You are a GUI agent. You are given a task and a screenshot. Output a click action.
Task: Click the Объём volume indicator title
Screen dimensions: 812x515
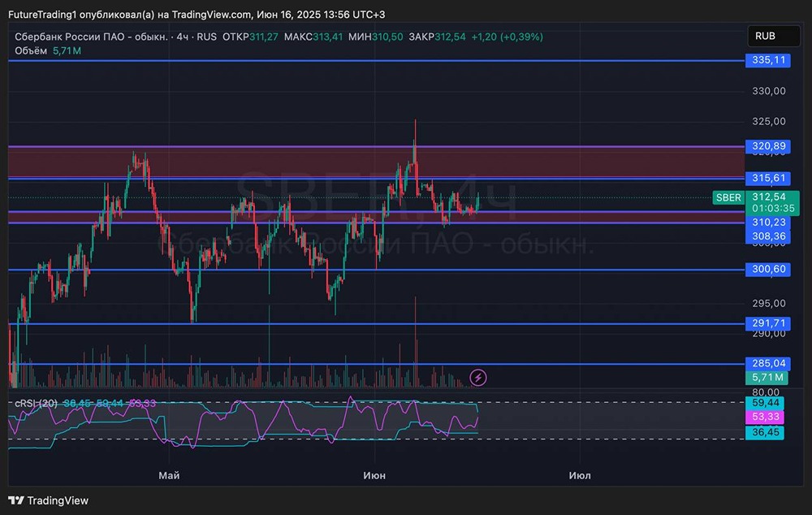pos(31,51)
